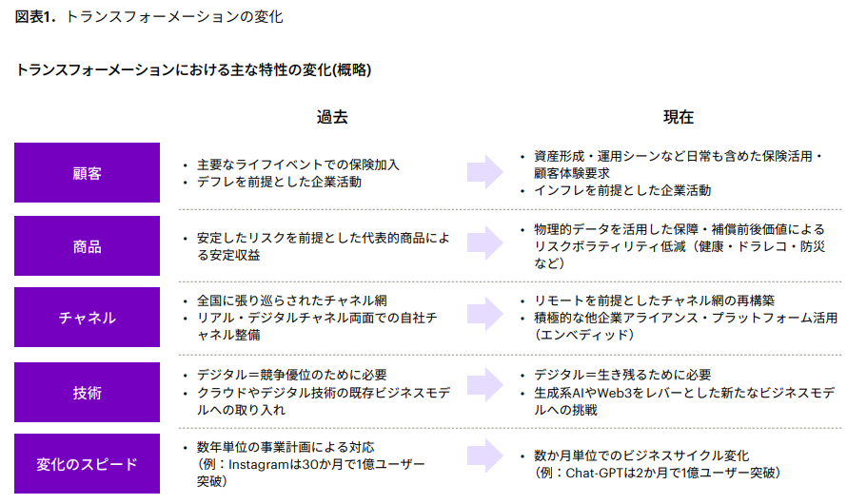867x504 pixels.
Task: Select the purple 商品 label box
Action: click(x=87, y=246)
